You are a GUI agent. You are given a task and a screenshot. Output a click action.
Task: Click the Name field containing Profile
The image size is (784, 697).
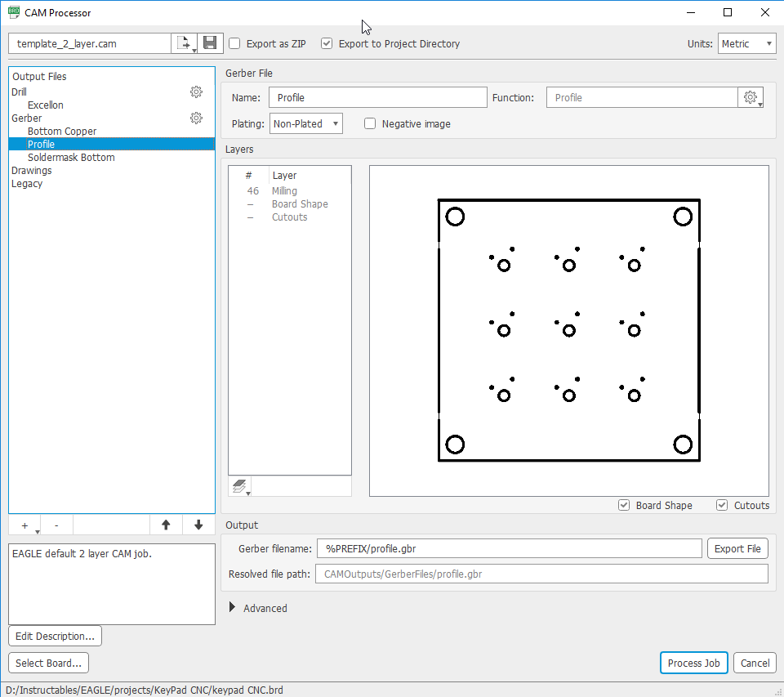tap(378, 97)
